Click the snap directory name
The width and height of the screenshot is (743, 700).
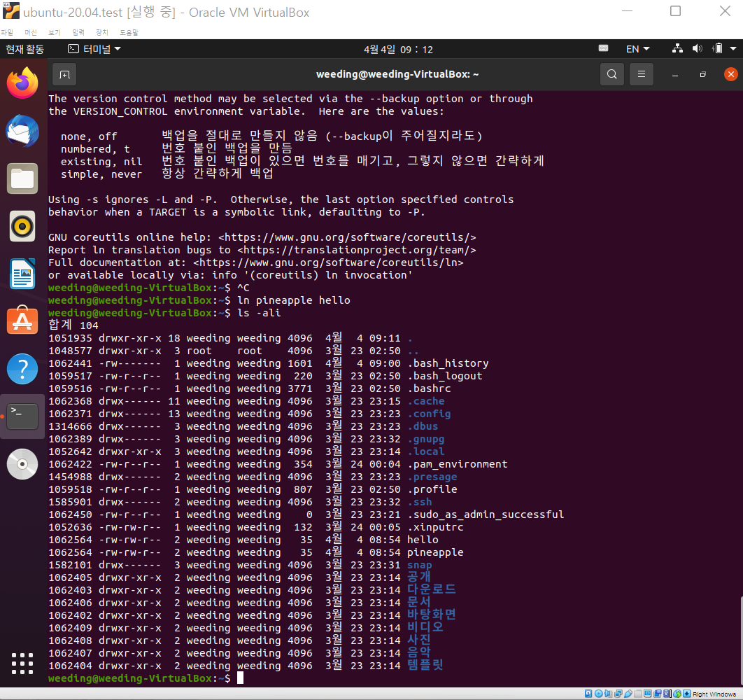click(419, 565)
